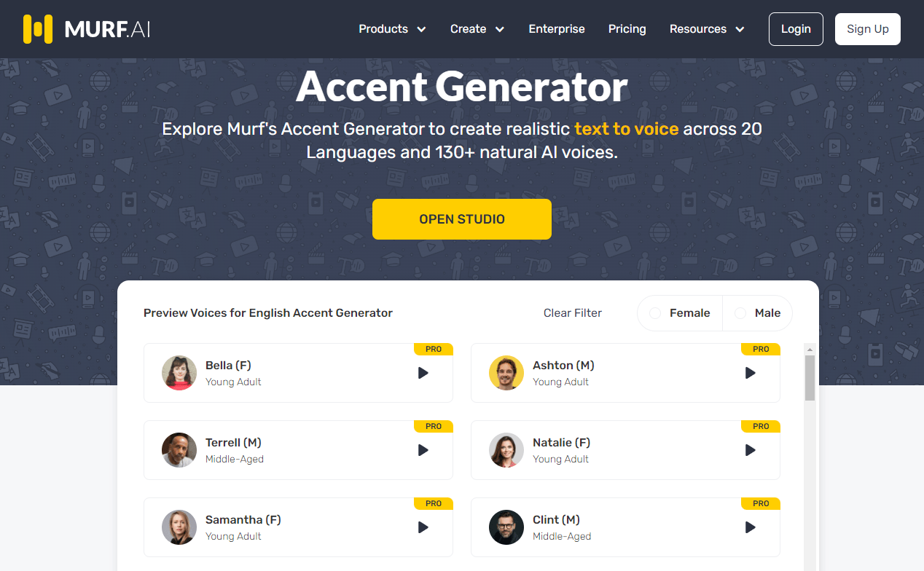The width and height of the screenshot is (924, 571).
Task: Click the Sign Up button
Action: 867,28
